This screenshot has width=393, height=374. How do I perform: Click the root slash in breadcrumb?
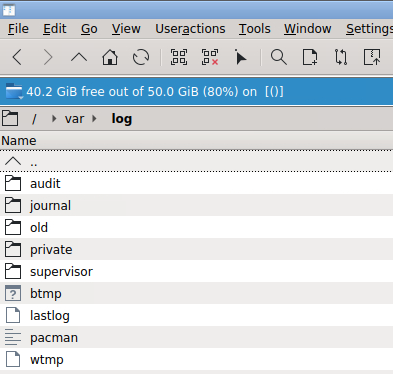(x=34, y=119)
